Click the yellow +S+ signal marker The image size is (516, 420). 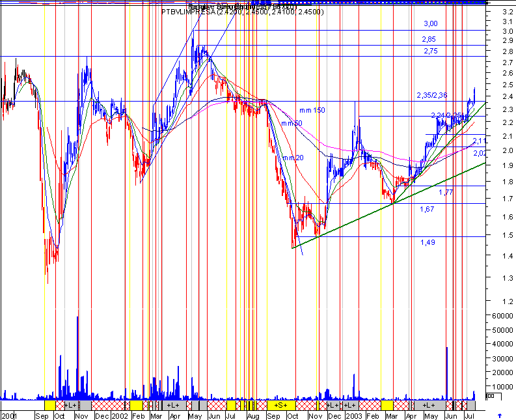point(280,405)
